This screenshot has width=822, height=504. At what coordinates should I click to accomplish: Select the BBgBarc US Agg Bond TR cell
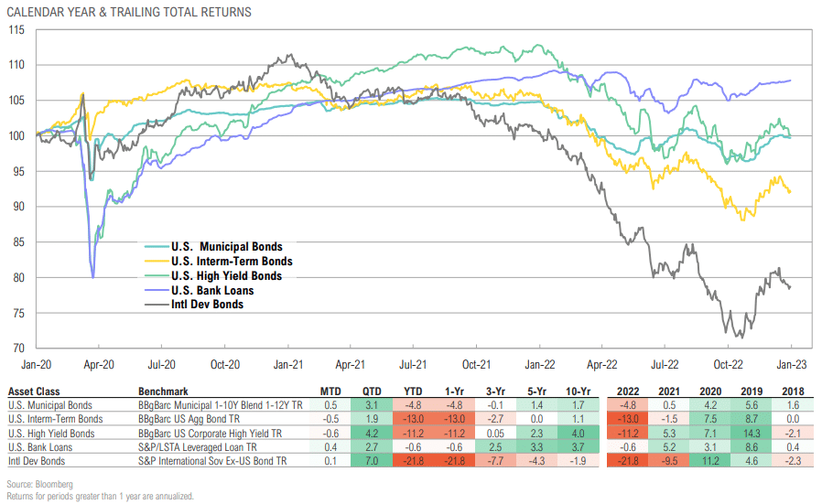coord(189,419)
